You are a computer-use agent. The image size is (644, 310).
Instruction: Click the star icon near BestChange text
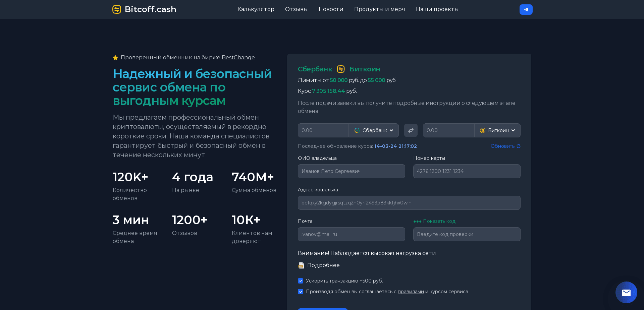coord(115,57)
